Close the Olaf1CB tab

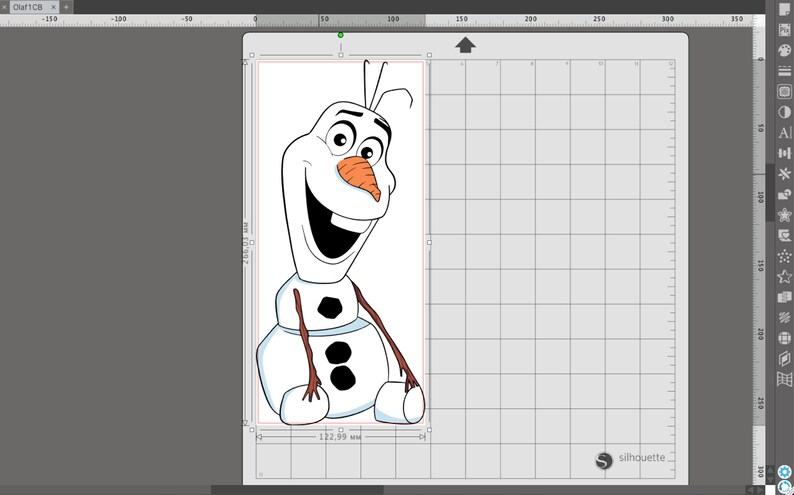tap(53, 7)
